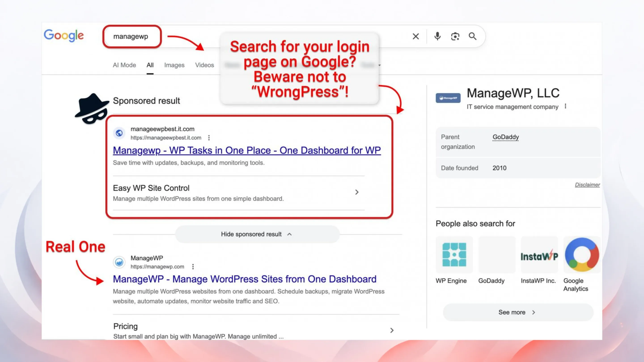Click the Pricing sitelink title

[125, 326]
